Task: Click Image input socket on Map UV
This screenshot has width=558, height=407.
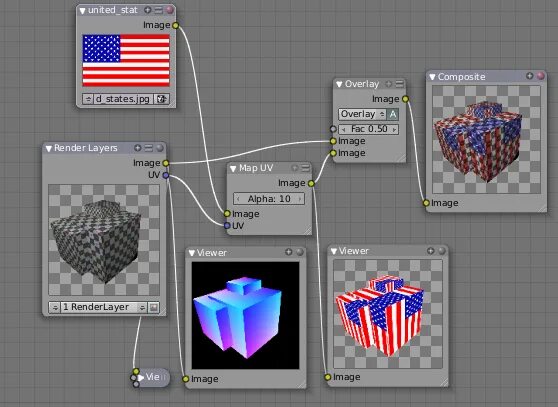Action: (x=227, y=213)
